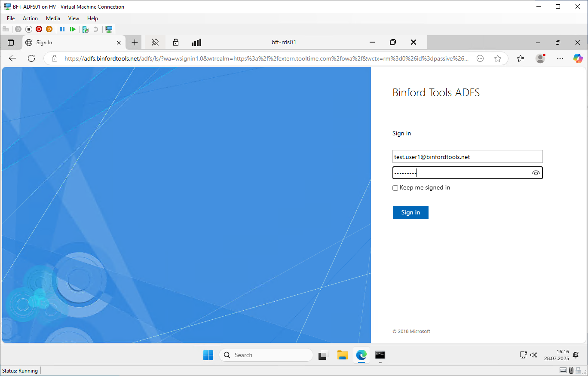Restore down the bft-rds01 remote session
Screen dimensions: 588x376
(393, 42)
